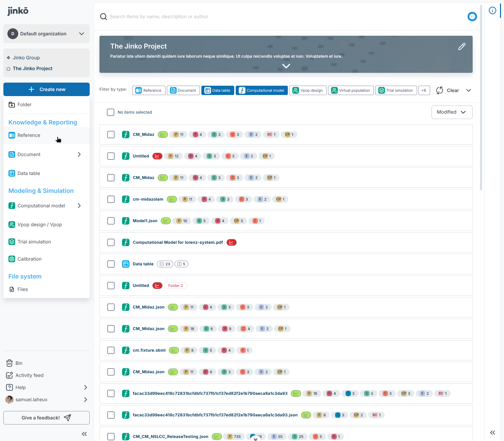
Task: Expand the filter options chevron next to Clear
Action: (469, 90)
